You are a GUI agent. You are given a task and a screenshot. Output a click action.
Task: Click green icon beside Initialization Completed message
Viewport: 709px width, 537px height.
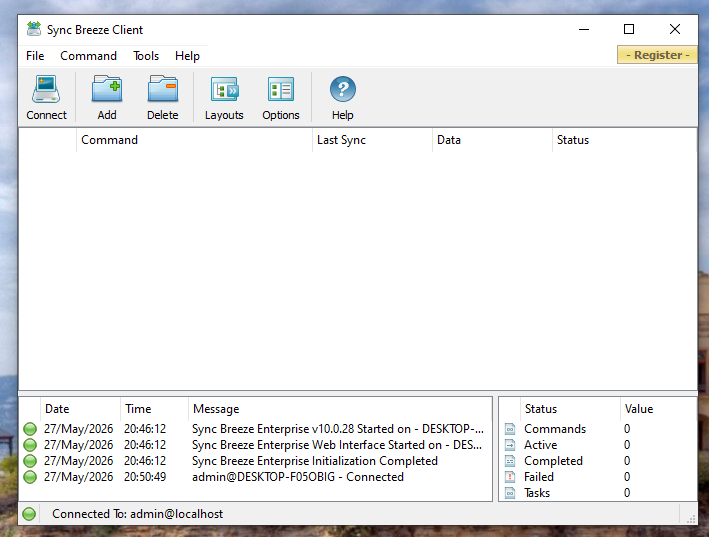[30, 461]
